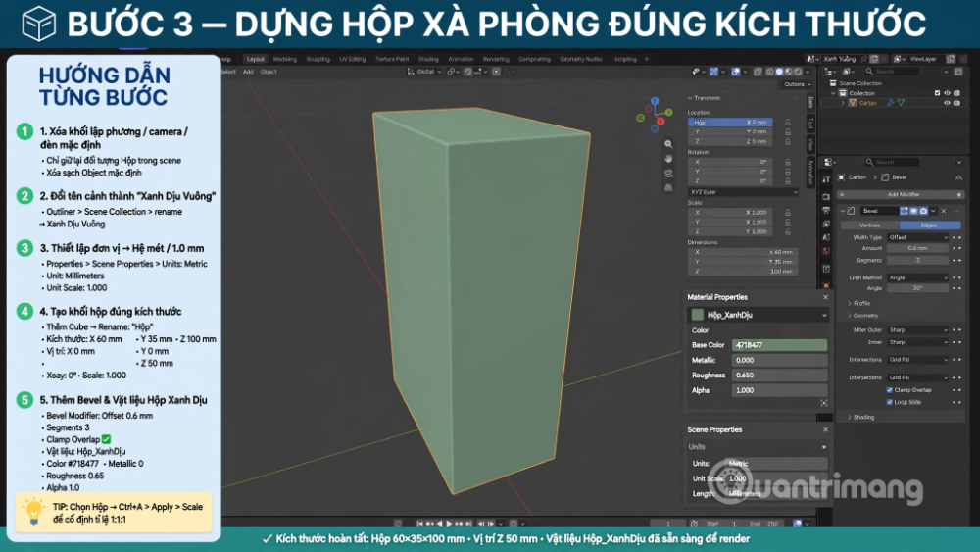Screen dimensions: 980x552
Task: Open the Tool properties tab icon
Action: (x=826, y=179)
